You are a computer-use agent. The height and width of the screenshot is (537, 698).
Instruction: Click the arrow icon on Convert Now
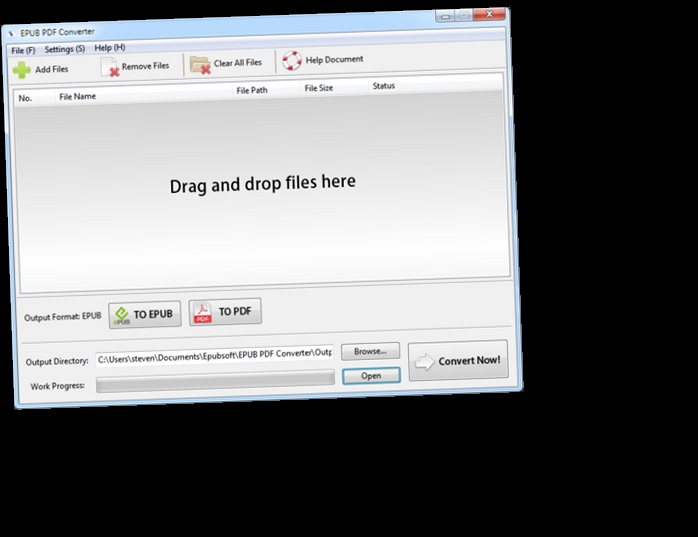[x=424, y=362]
